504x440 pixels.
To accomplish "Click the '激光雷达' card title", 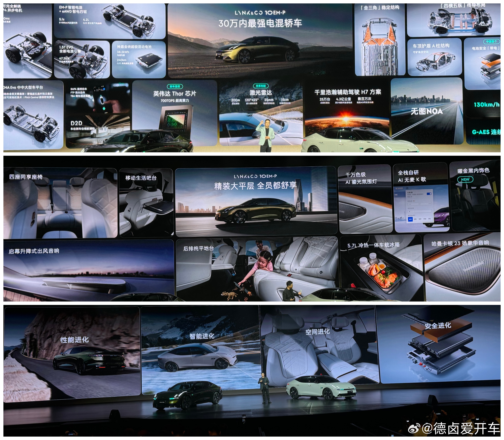I will click(261, 93).
